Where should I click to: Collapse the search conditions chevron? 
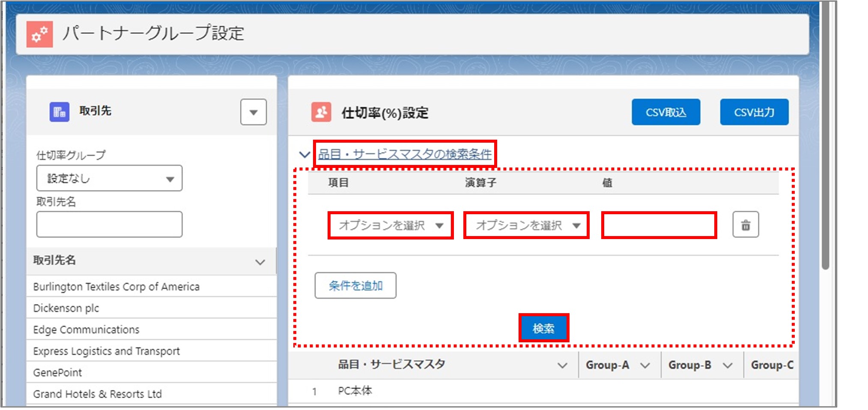pos(304,154)
